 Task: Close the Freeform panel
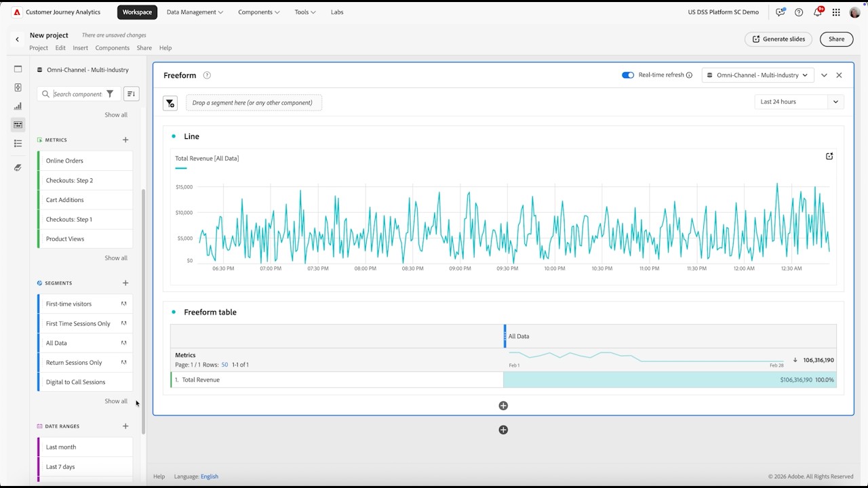point(839,75)
